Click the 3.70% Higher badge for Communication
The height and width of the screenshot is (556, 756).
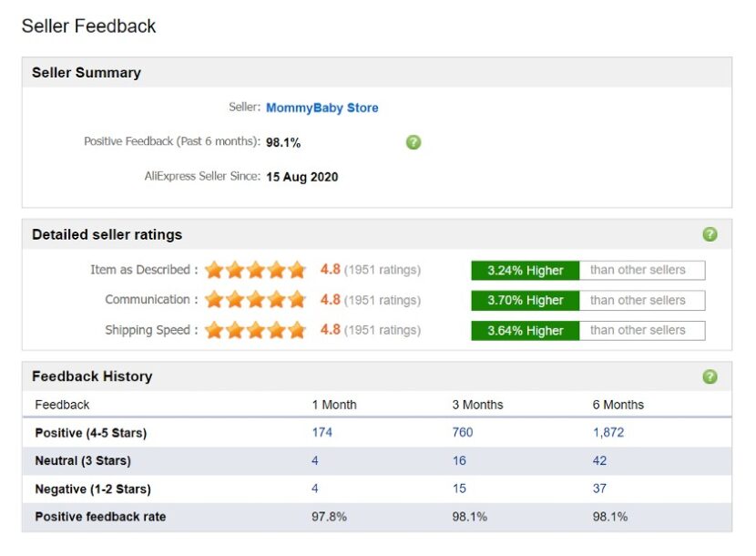coord(524,300)
